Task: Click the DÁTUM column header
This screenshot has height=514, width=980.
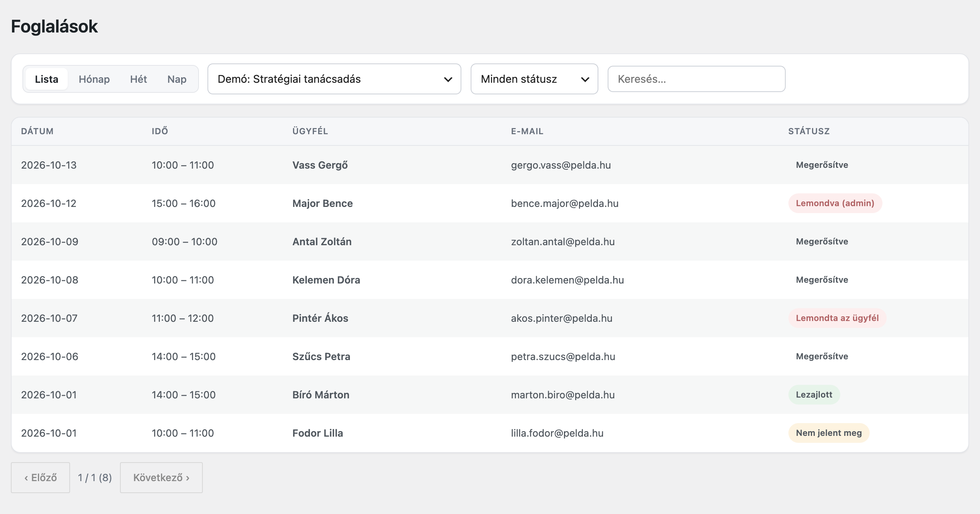Action: tap(37, 131)
